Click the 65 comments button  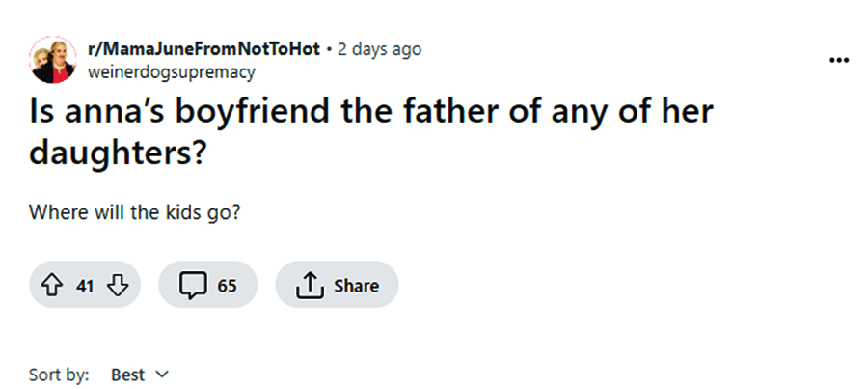click(x=208, y=286)
